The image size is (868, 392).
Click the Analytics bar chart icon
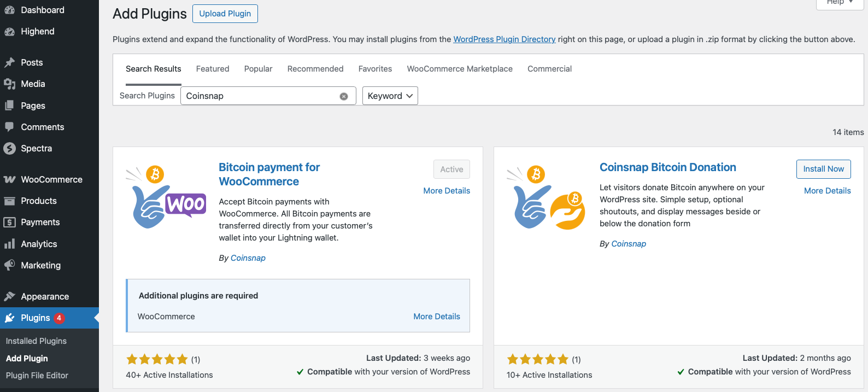[x=9, y=244]
